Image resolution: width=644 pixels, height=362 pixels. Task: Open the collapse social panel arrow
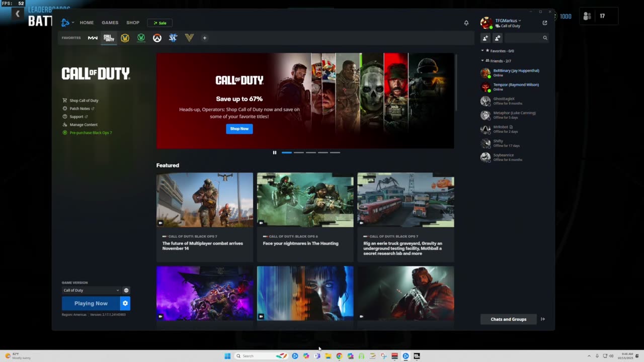pyautogui.click(x=542, y=319)
